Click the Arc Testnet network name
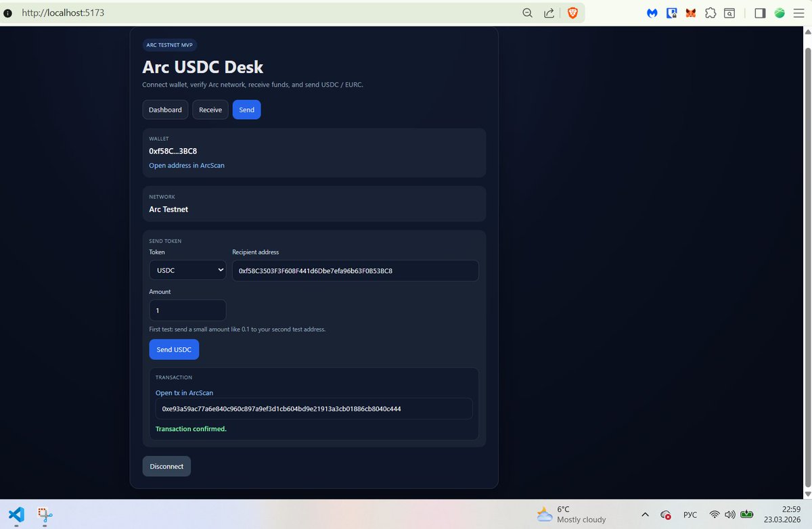This screenshot has height=529, width=812. click(168, 209)
